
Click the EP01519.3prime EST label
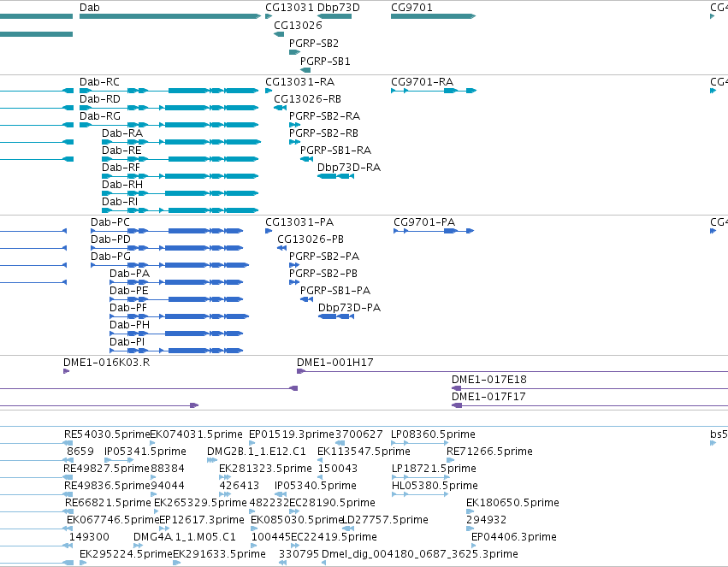[x=291, y=434]
